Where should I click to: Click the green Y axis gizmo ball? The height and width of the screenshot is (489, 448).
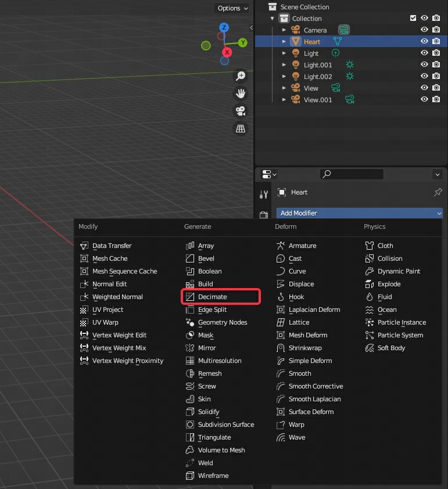[x=243, y=42]
